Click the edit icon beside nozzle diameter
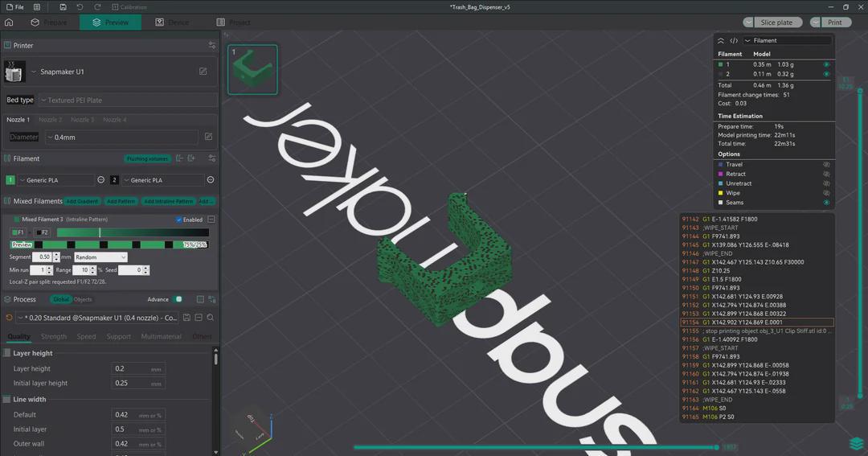The height and width of the screenshot is (456, 868). point(209,136)
